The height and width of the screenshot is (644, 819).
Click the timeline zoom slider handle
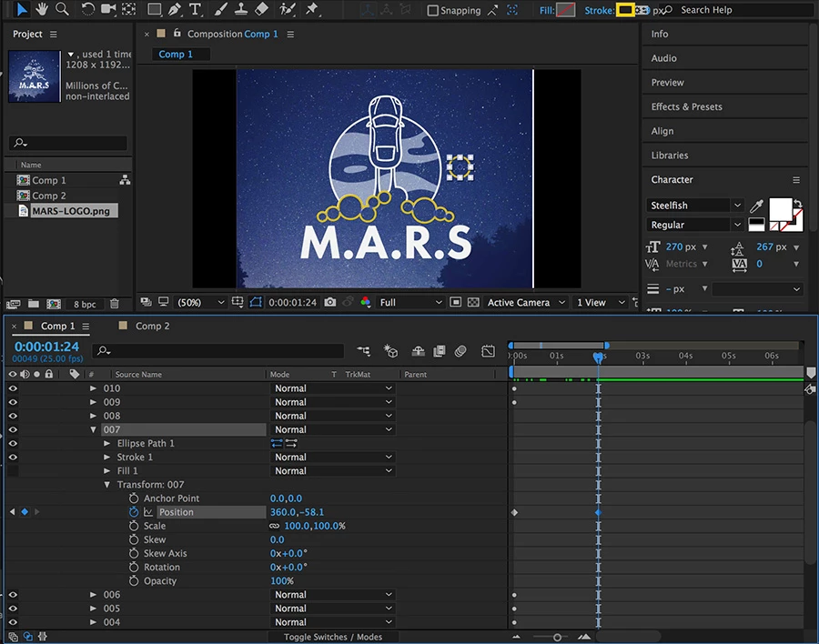(x=557, y=638)
